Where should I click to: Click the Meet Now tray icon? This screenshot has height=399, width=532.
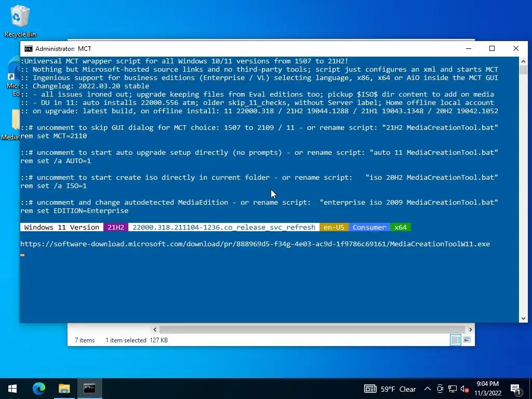440,389
